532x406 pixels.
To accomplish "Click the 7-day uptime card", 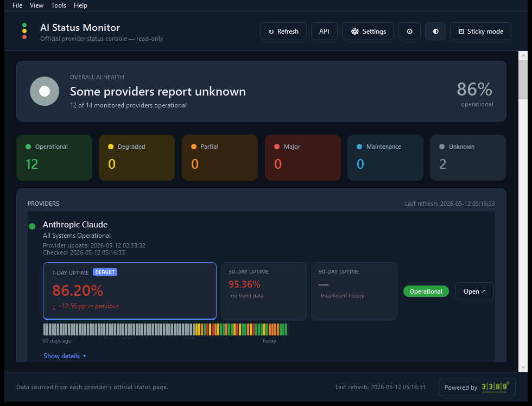I will click(130, 291).
